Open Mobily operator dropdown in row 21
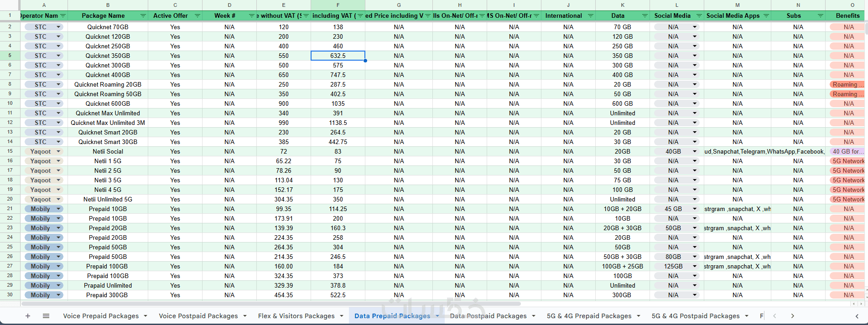868x325 pixels. coord(58,209)
